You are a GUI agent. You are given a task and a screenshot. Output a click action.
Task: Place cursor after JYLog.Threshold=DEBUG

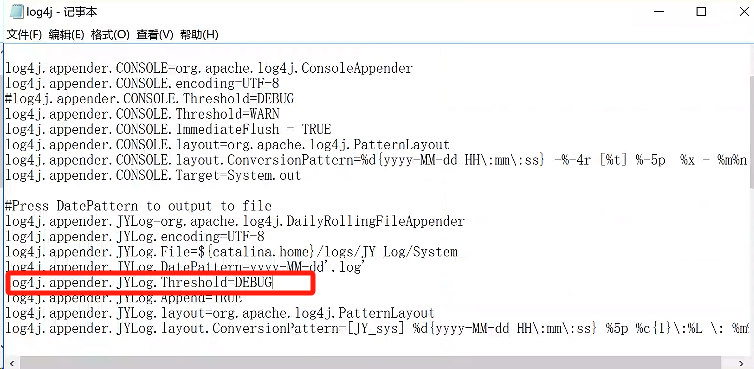pyautogui.click(x=273, y=282)
